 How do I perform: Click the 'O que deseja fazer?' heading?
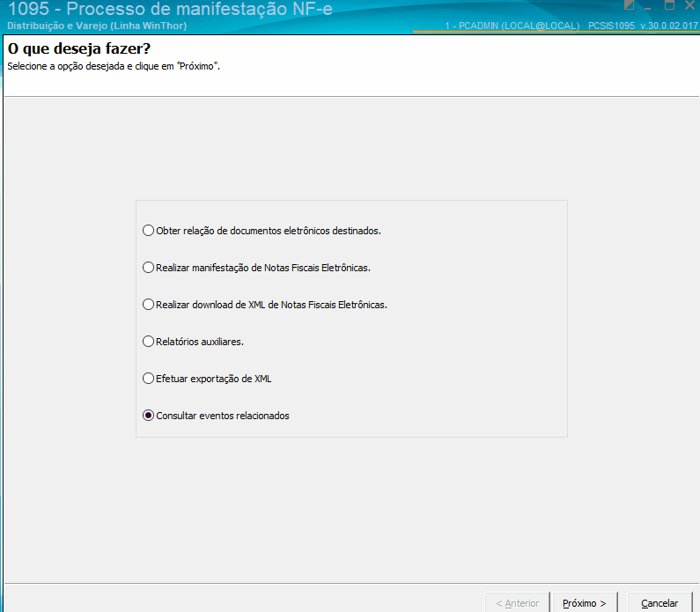coord(79,48)
